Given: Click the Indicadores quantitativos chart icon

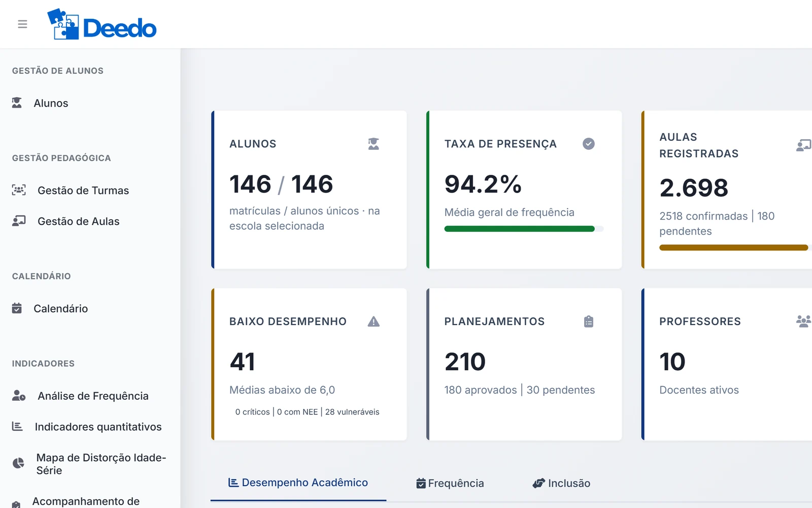Looking at the screenshot, I should pyautogui.click(x=17, y=427).
